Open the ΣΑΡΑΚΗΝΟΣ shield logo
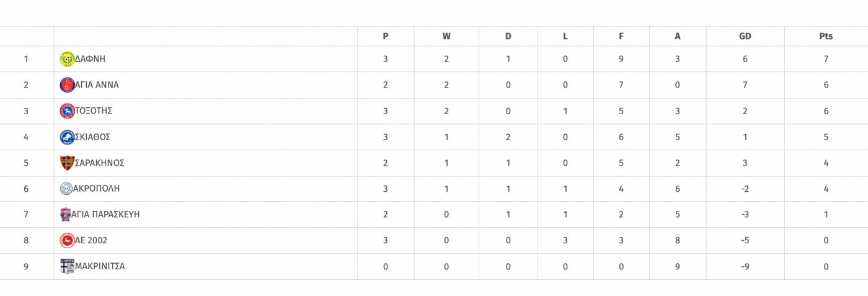The height and width of the screenshot is (296, 868). click(x=67, y=163)
